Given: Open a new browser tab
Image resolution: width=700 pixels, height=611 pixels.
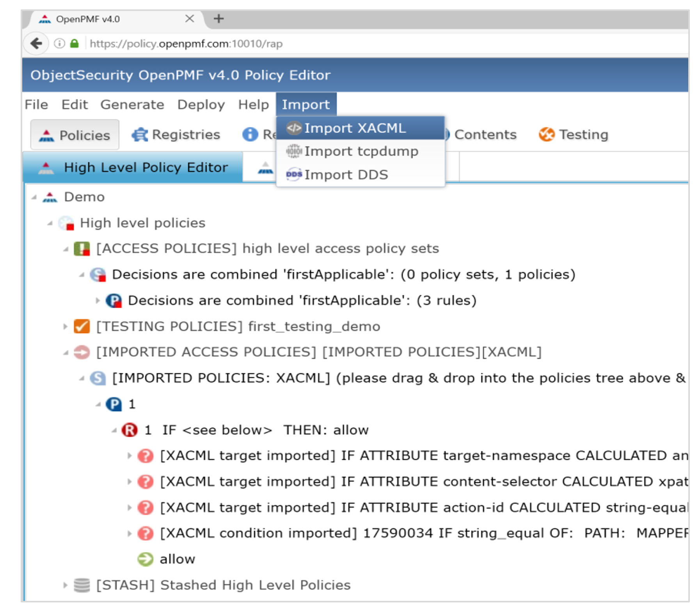Looking at the screenshot, I should tap(219, 18).
